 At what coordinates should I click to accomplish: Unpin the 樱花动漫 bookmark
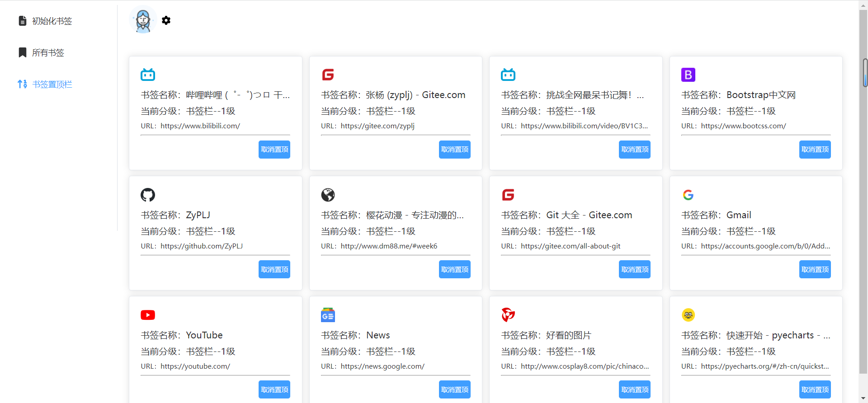tap(454, 270)
